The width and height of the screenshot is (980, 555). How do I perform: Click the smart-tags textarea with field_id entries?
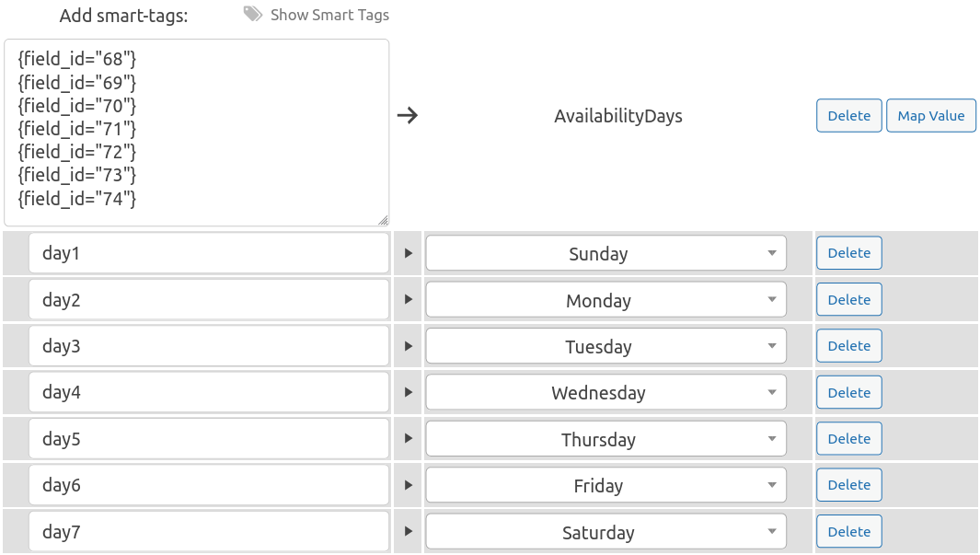click(x=196, y=132)
